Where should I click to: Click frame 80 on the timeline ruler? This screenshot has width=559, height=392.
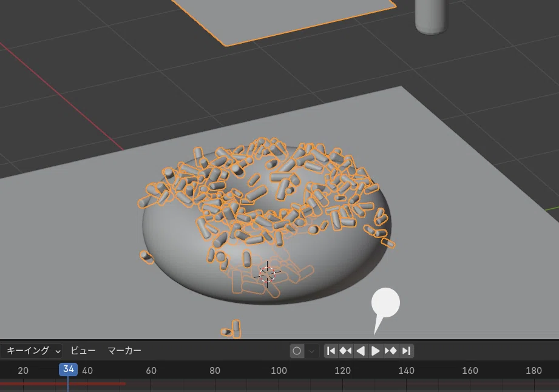(x=215, y=371)
